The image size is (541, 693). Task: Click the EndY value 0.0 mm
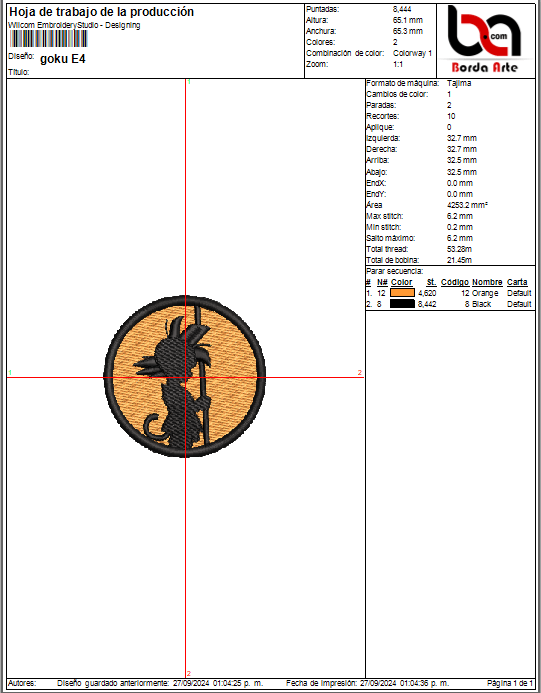[x=460, y=194]
